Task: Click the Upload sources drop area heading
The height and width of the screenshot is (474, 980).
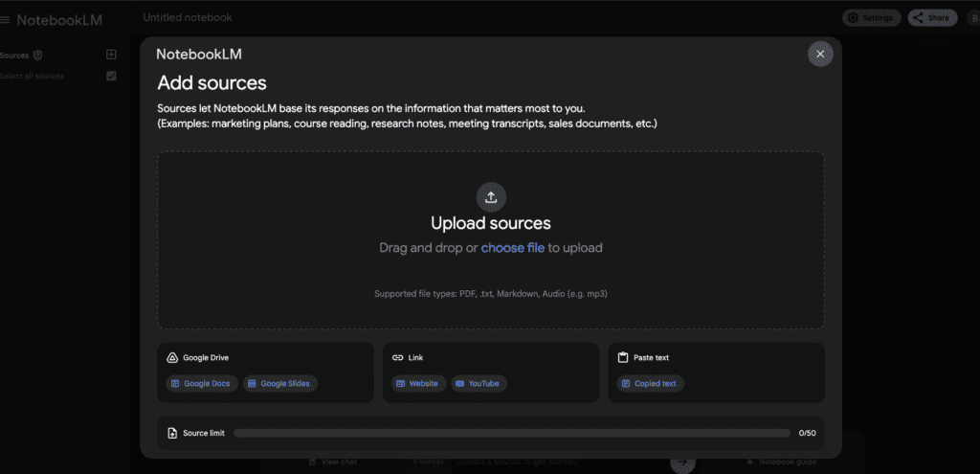Action: [491, 223]
